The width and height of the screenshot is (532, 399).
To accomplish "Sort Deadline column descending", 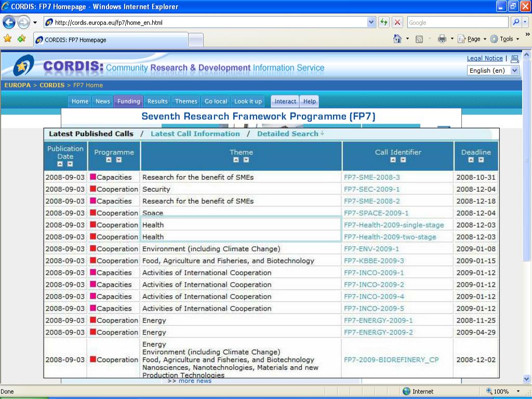I will click(481, 160).
